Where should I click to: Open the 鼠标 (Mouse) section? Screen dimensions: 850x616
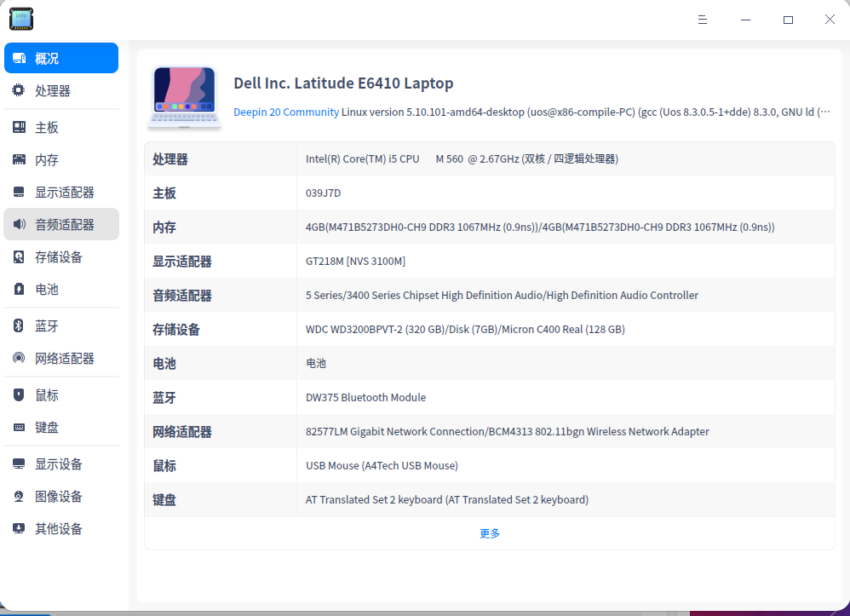point(47,394)
